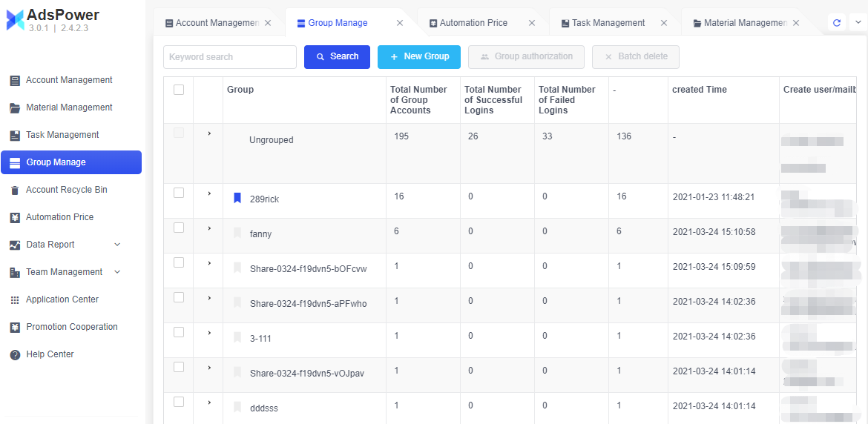The width and height of the screenshot is (868, 424).
Task: Open Material Management in the sidebar
Action: (x=69, y=107)
